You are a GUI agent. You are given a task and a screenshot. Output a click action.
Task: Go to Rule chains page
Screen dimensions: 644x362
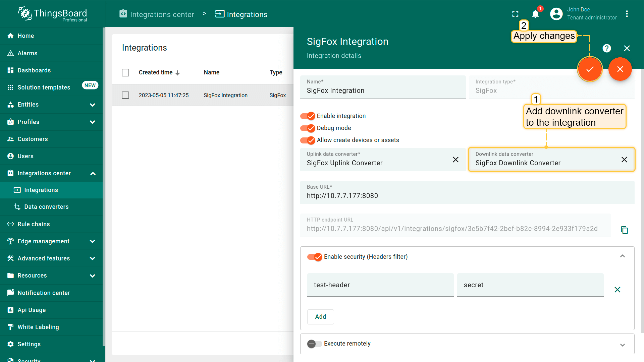point(34,224)
